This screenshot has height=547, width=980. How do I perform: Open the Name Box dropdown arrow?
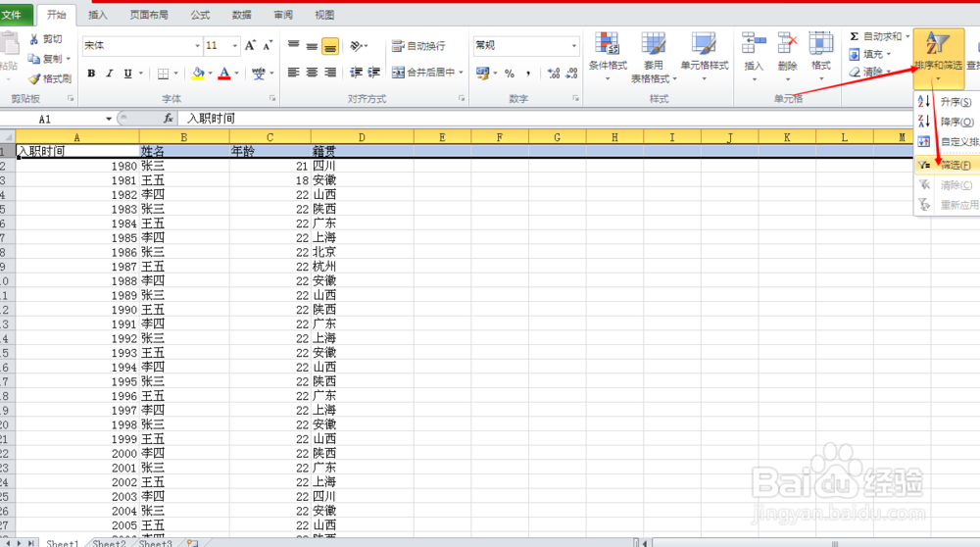click(x=108, y=119)
